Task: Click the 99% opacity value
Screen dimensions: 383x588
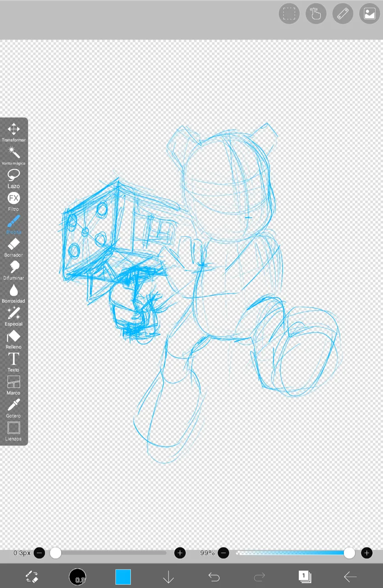Action: (x=207, y=553)
